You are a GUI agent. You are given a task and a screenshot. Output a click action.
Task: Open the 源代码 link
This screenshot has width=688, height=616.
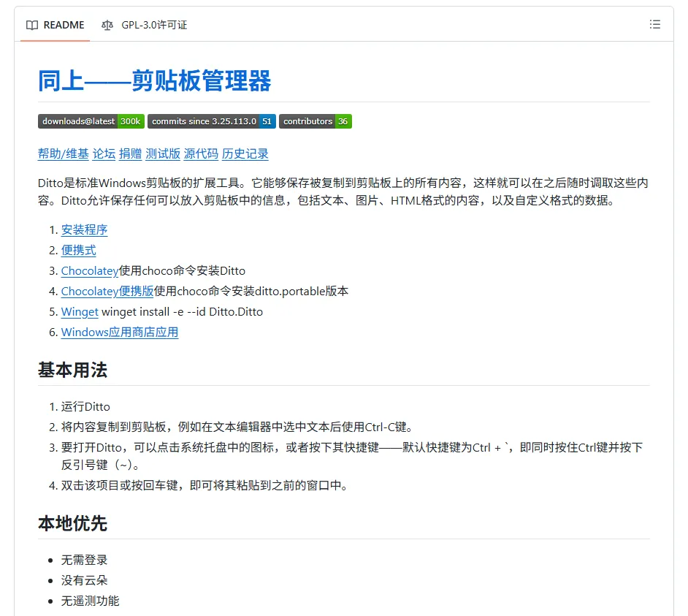pyautogui.click(x=201, y=153)
